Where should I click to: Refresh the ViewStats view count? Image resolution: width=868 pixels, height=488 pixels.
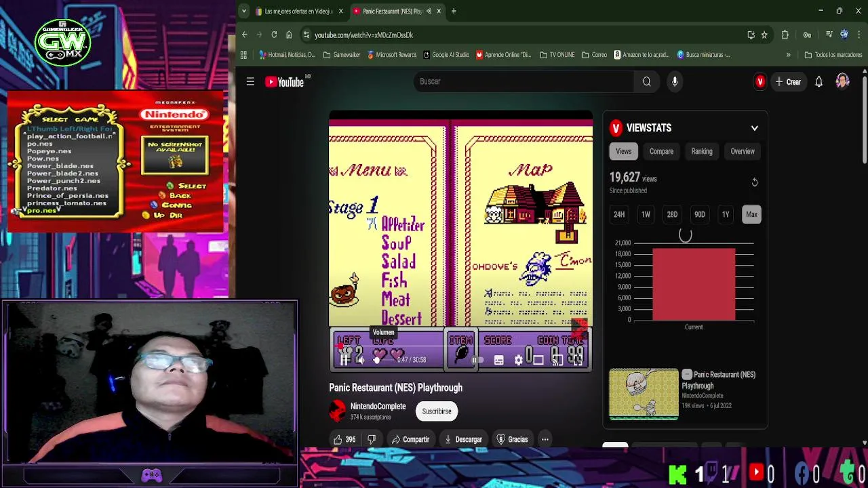pyautogui.click(x=754, y=182)
